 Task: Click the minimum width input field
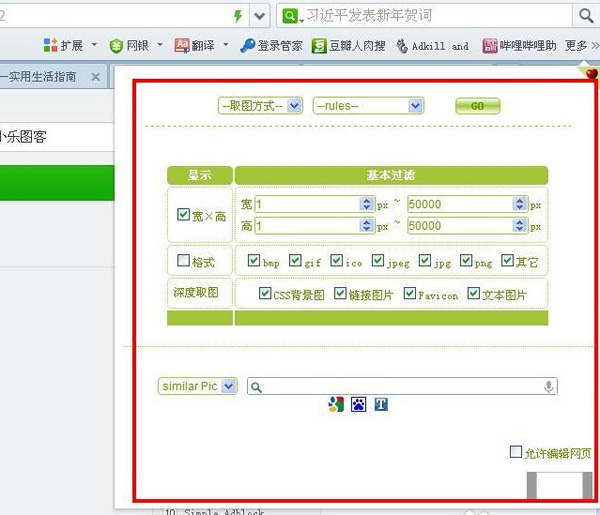306,204
